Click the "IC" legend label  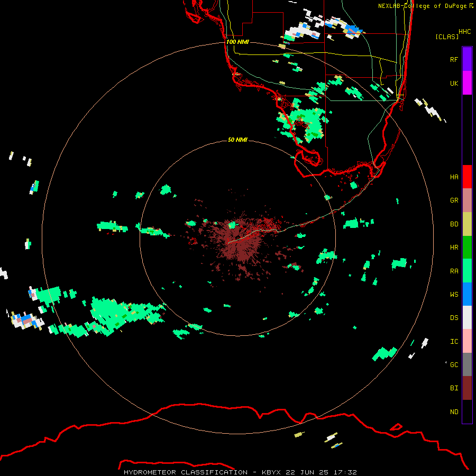tap(454, 342)
